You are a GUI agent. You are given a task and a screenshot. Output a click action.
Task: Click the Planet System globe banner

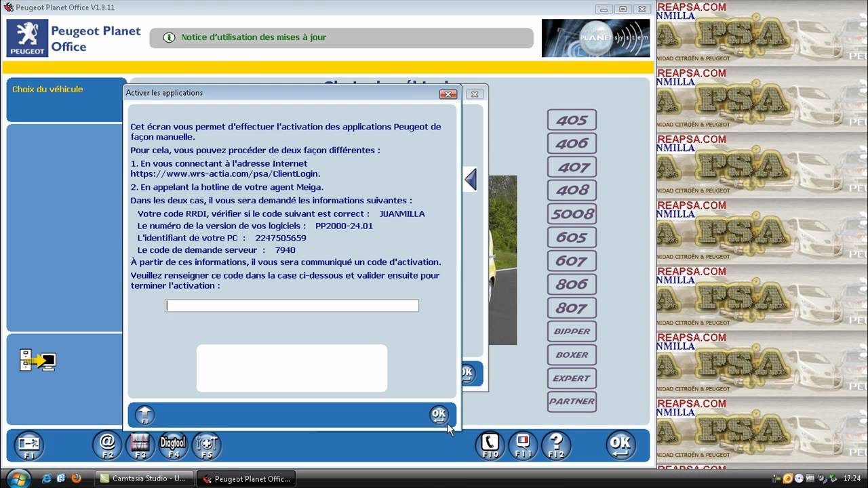595,38
